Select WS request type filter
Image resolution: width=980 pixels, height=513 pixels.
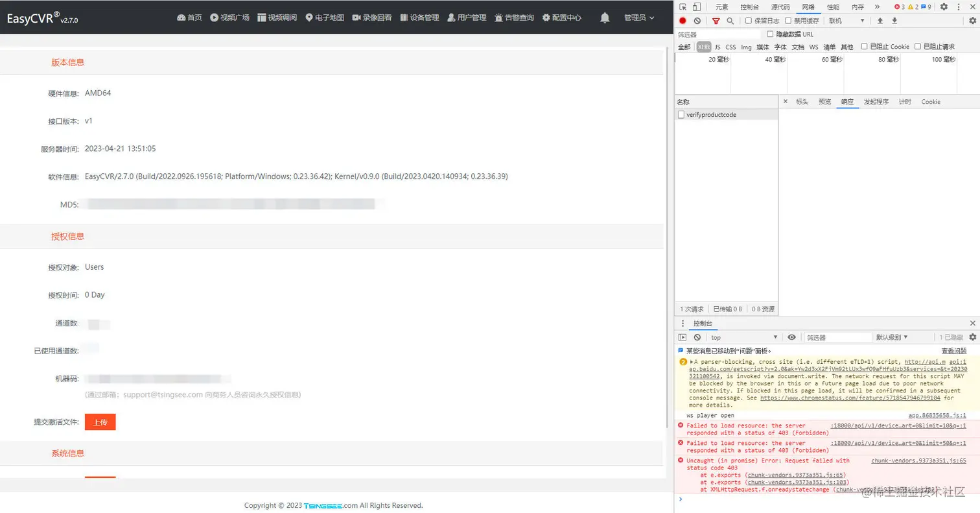[x=813, y=47]
